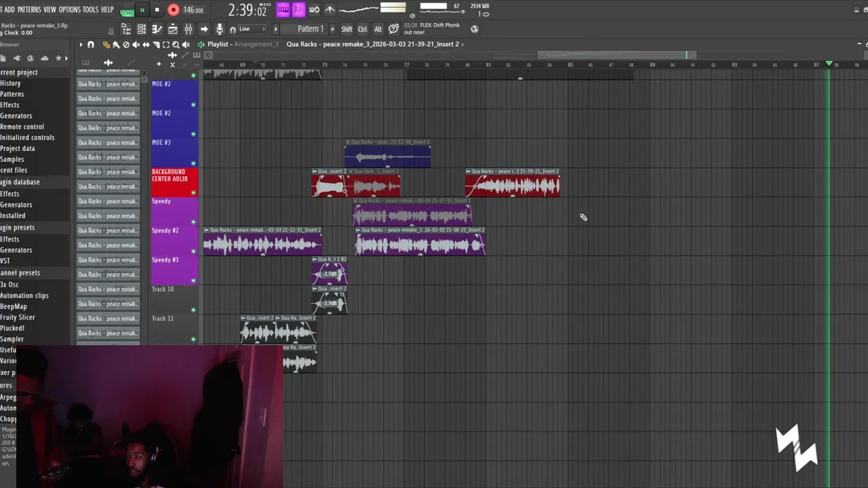Open the Piano roll view icon
The image size is (868, 488).
tap(157, 29)
